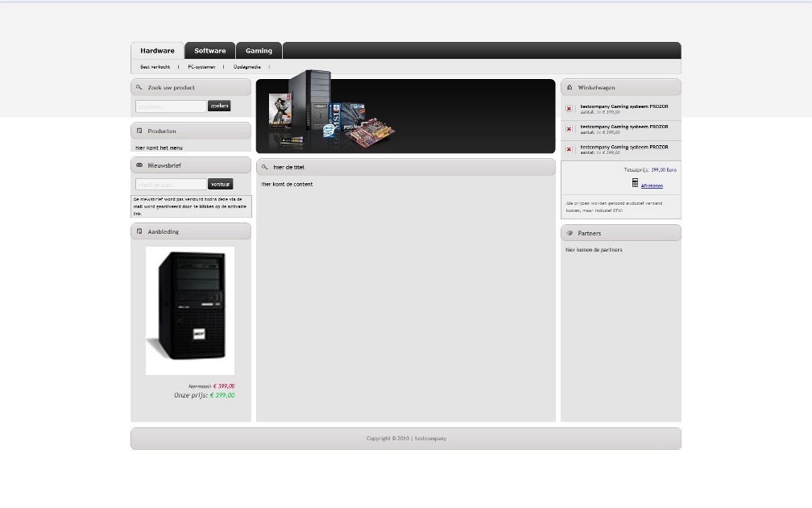Click the 'hier komt het menu' text
The height and width of the screenshot is (508, 812).
159,148
